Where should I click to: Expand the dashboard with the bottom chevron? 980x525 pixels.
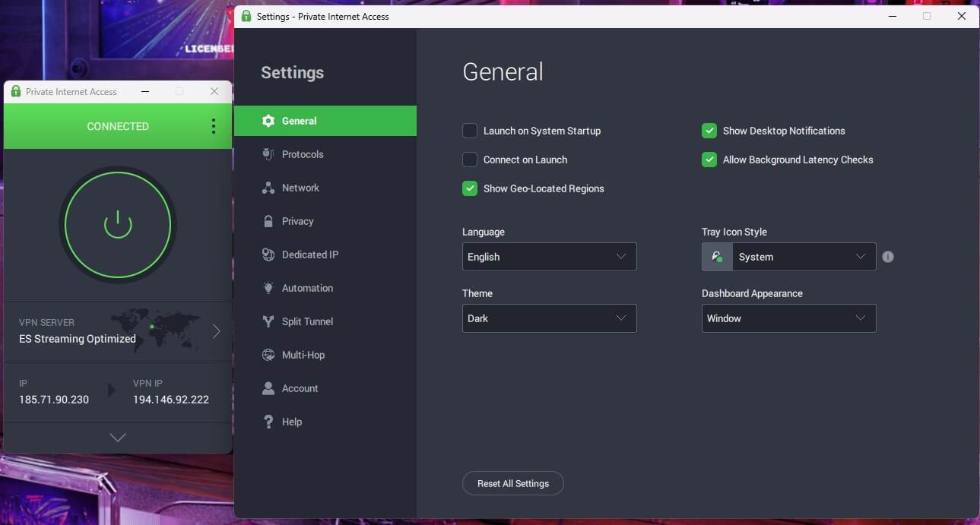(118, 438)
